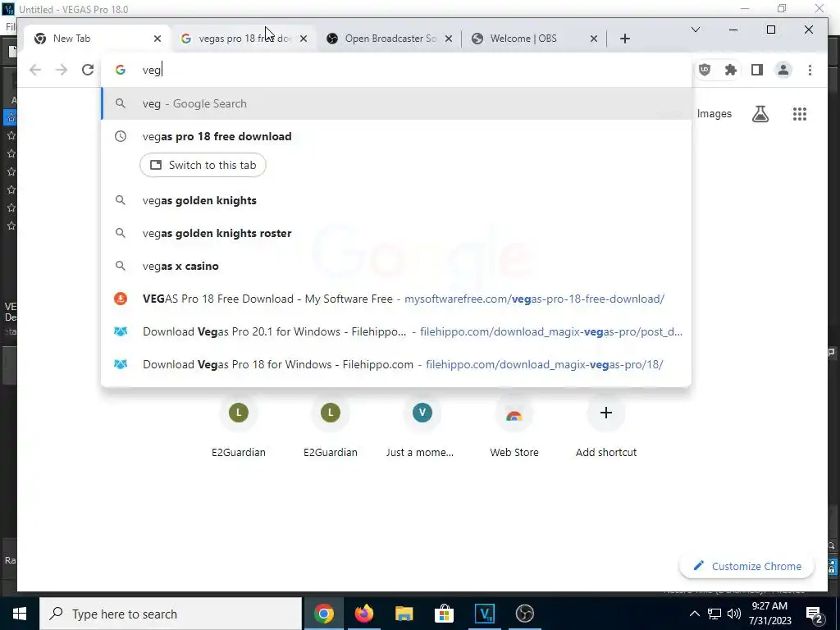Viewport: 840px width, 630px height.
Task: Click the volume speaker tray icon
Action: click(x=734, y=614)
